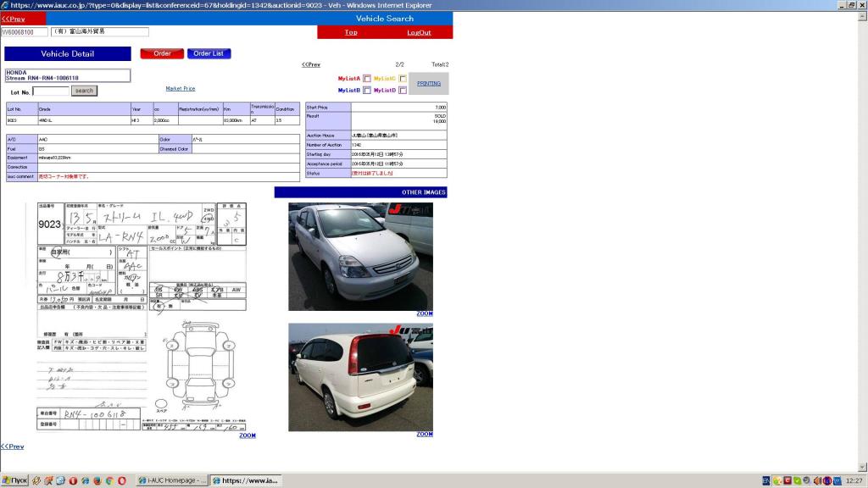
Task: Click the <<Prev link in the red header
Action: [14, 19]
